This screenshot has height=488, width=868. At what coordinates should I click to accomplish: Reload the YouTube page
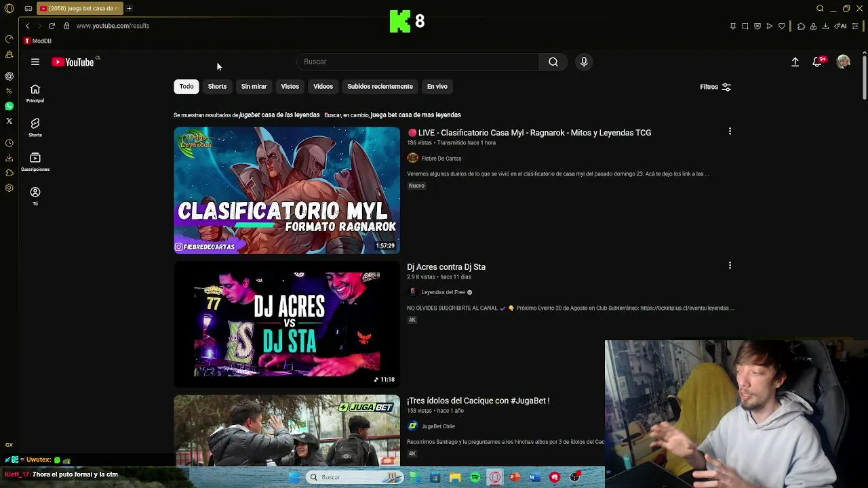pyautogui.click(x=52, y=26)
